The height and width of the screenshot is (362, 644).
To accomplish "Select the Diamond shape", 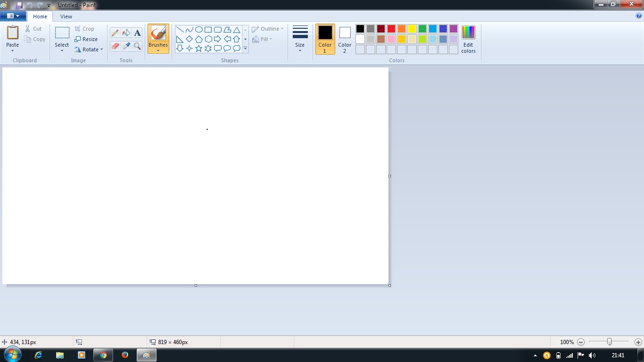I will 189,39.
